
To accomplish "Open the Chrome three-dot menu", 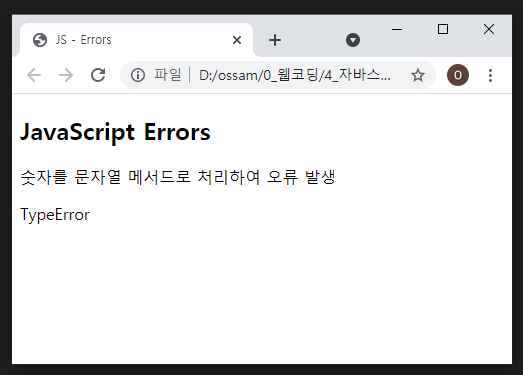I will [490, 75].
